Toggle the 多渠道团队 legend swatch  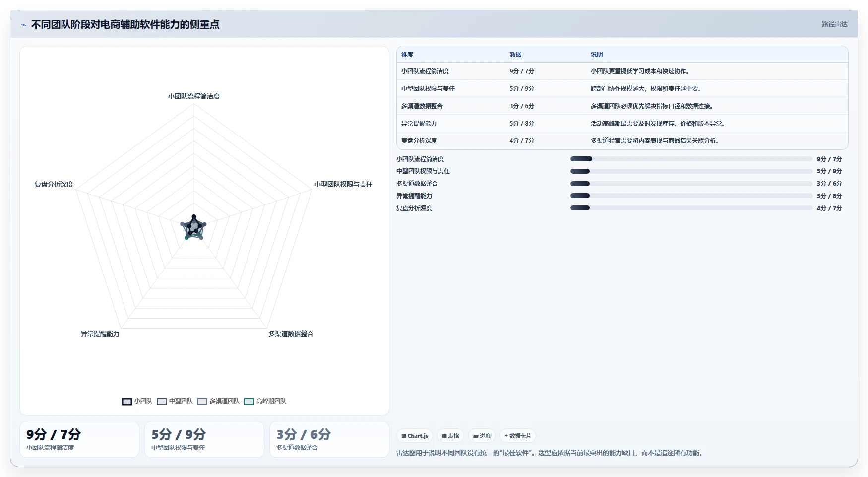202,401
